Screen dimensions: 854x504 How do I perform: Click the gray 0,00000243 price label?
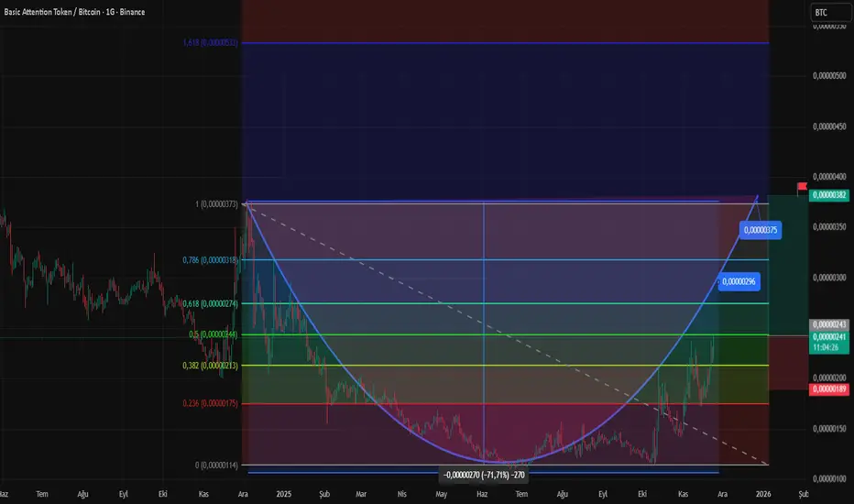(830, 324)
